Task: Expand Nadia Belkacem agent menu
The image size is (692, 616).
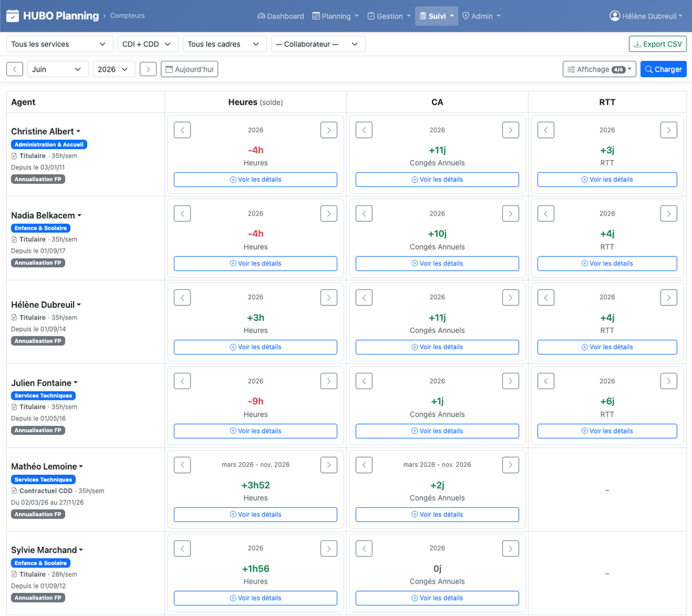Action: 47,215
